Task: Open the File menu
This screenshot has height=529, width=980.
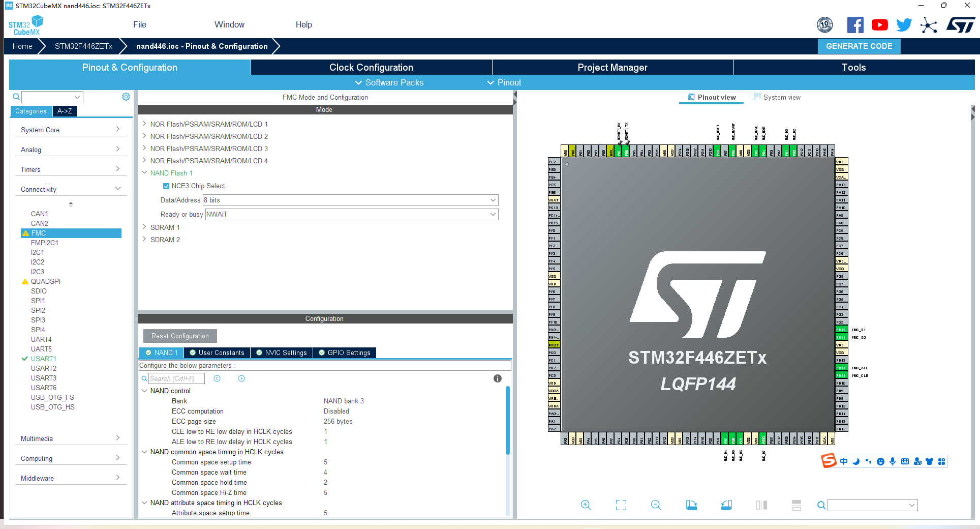Action: coord(140,24)
